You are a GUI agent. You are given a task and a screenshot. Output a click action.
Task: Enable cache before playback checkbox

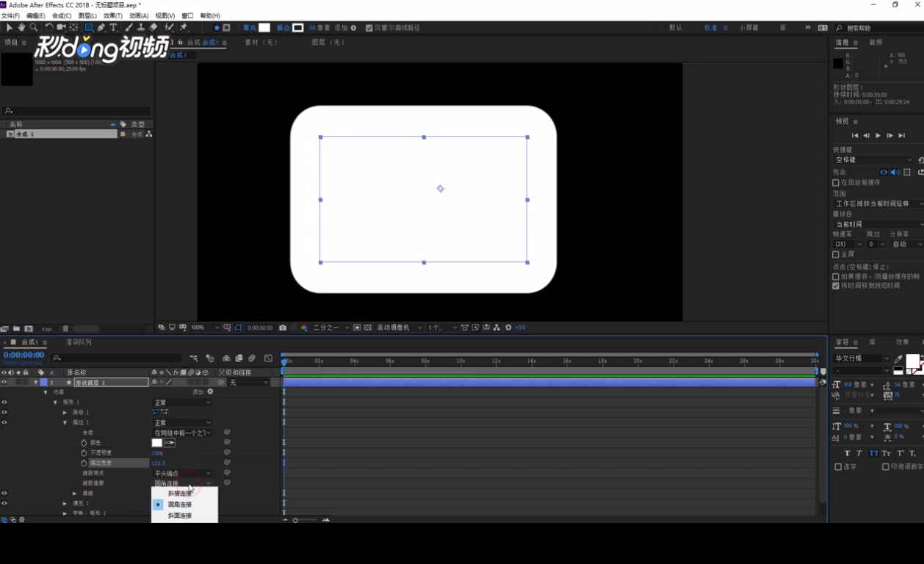[836, 183]
